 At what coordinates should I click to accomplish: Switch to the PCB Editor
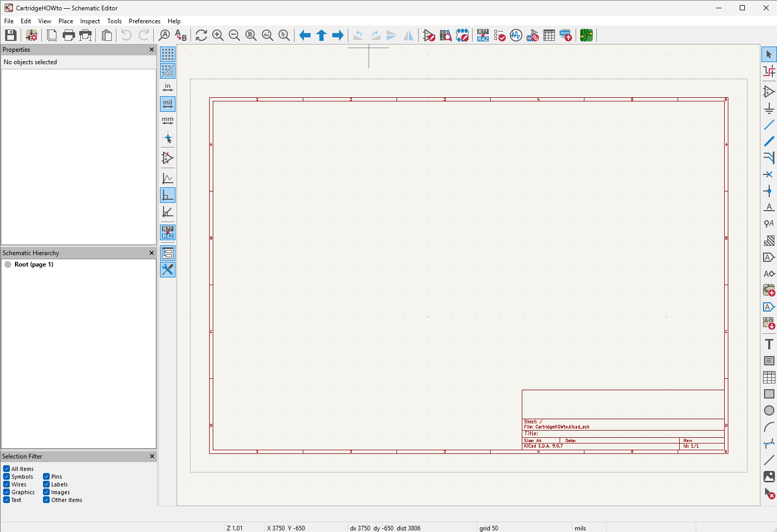[x=587, y=35]
